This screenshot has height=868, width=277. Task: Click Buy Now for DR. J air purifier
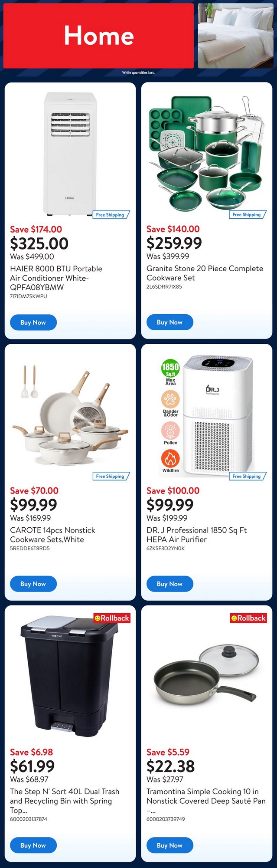coord(169,584)
